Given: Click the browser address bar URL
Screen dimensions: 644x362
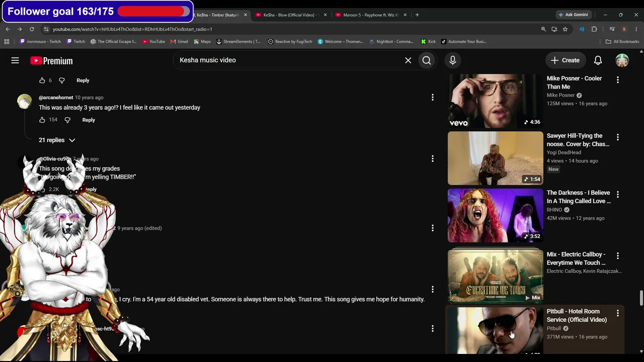Looking at the screenshot, I should [132, 29].
